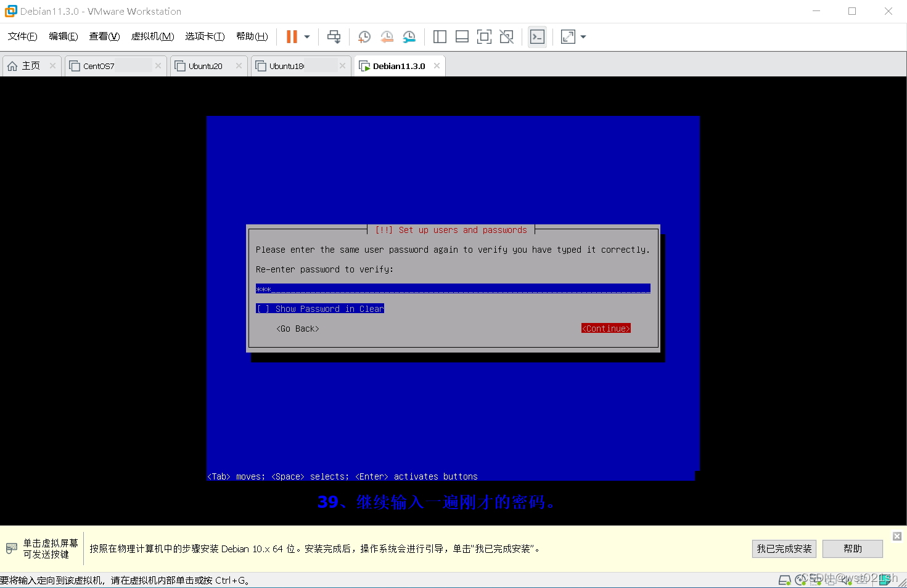Viewport: 907px width, 588px height.
Task: Close the 主页 home tab
Action: tap(52, 66)
